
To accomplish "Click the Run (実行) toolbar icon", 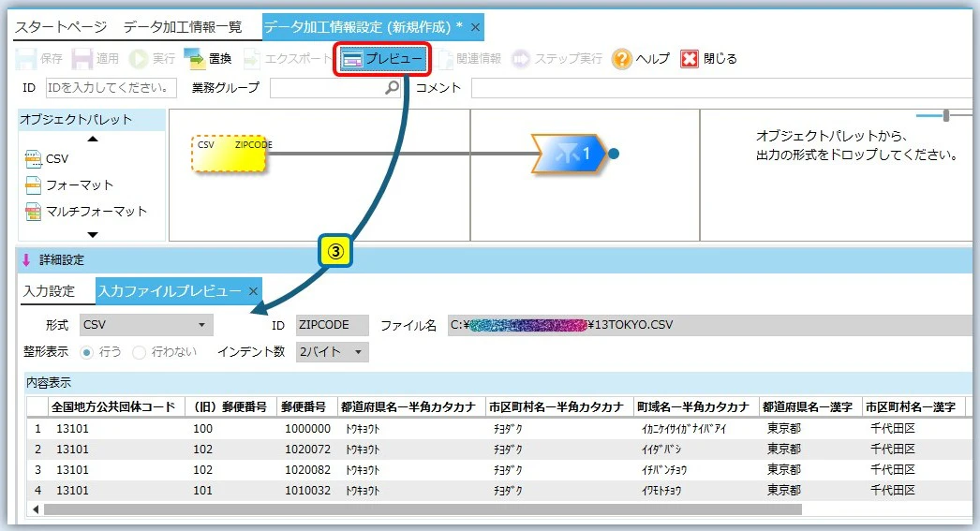I will [x=137, y=59].
